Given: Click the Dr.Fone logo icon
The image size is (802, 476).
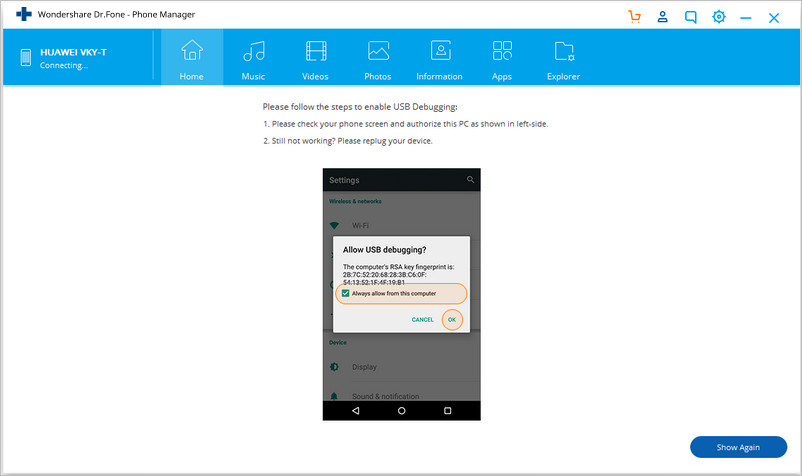Looking at the screenshot, I should tap(24, 14).
